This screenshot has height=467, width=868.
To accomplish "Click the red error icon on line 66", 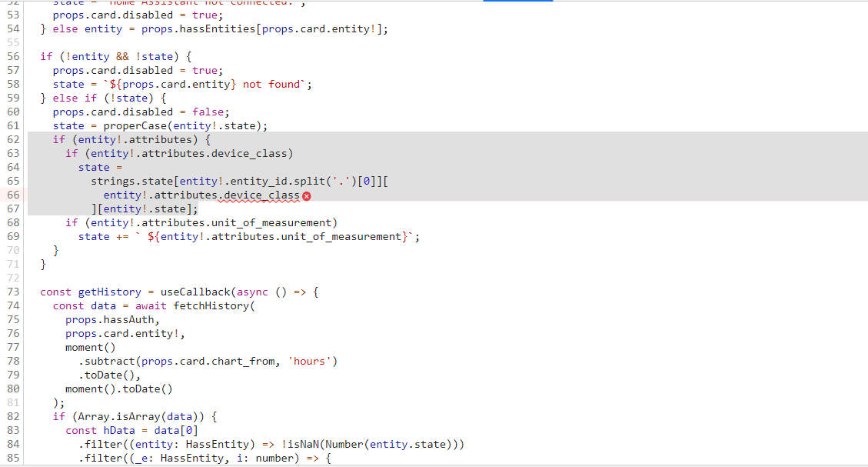I will pos(307,195).
